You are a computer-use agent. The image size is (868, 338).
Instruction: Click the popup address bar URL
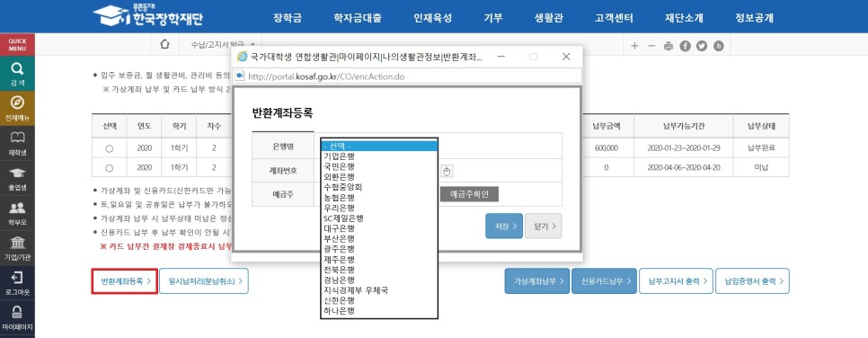coord(326,76)
